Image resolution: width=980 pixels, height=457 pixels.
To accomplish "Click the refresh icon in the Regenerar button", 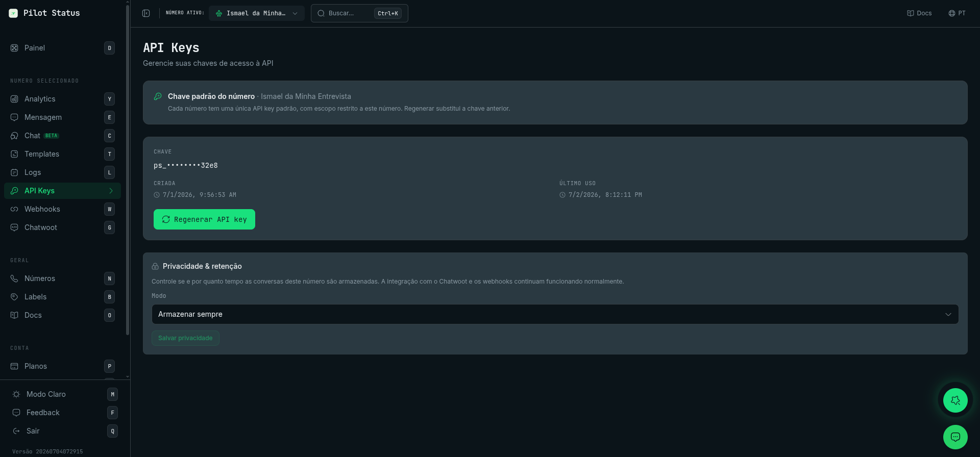I will point(166,219).
